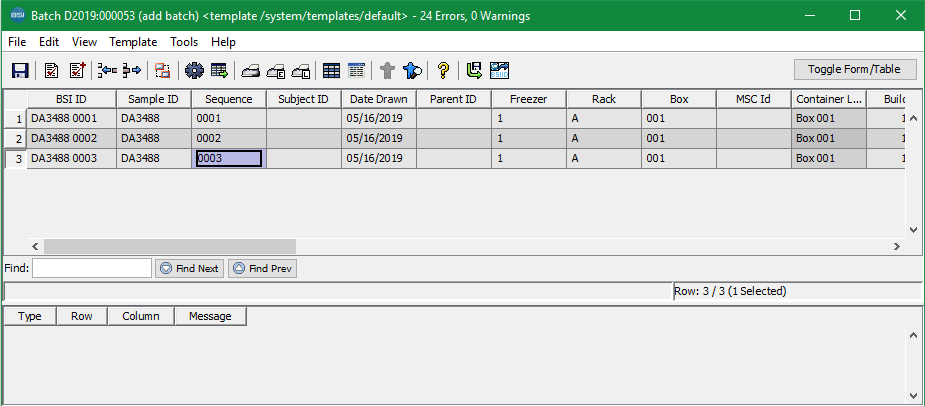925x406 pixels.
Task: Click the Type column header in messages
Action: point(29,316)
